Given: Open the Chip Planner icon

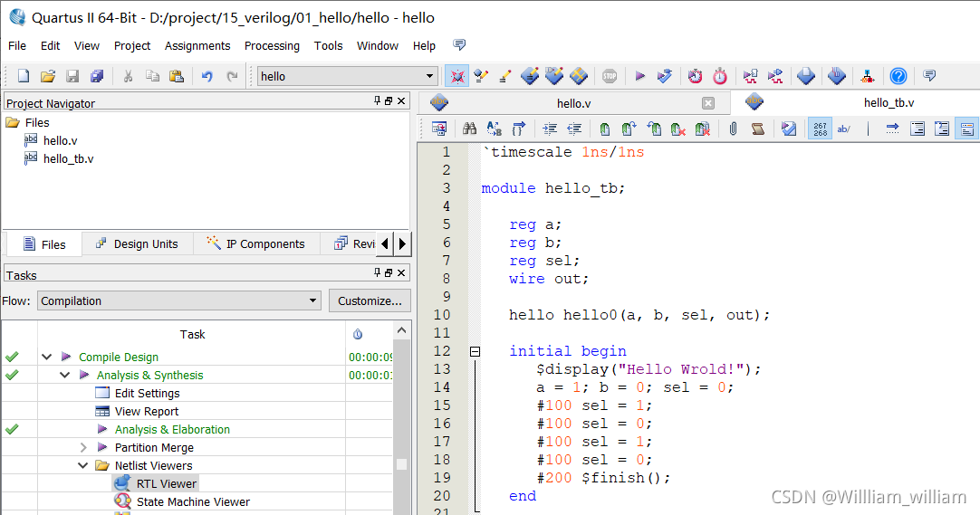Looking at the screenshot, I should pos(579,76).
